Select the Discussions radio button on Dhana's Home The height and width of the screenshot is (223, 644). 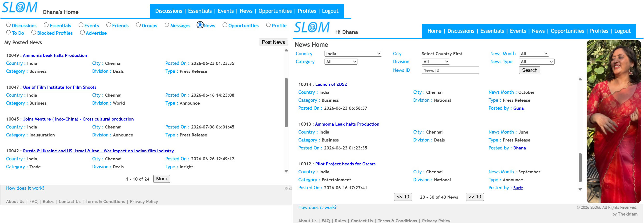pyautogui.click(x=8, y=25)
